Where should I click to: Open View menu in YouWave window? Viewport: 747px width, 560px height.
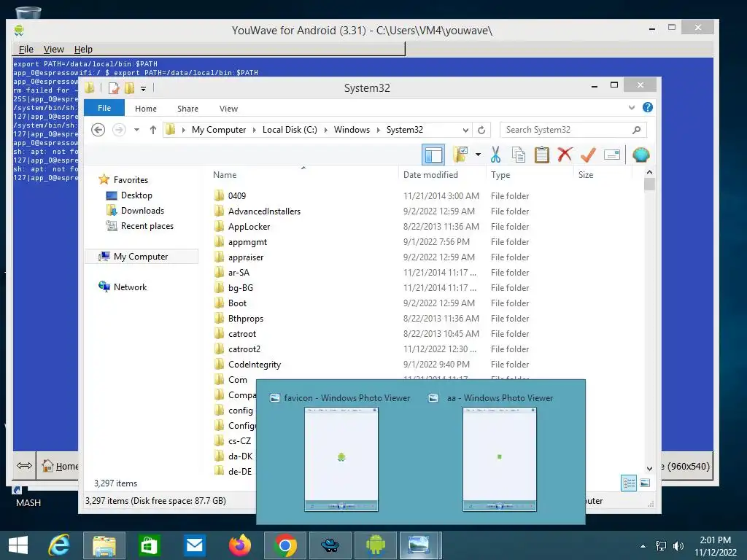54,49
